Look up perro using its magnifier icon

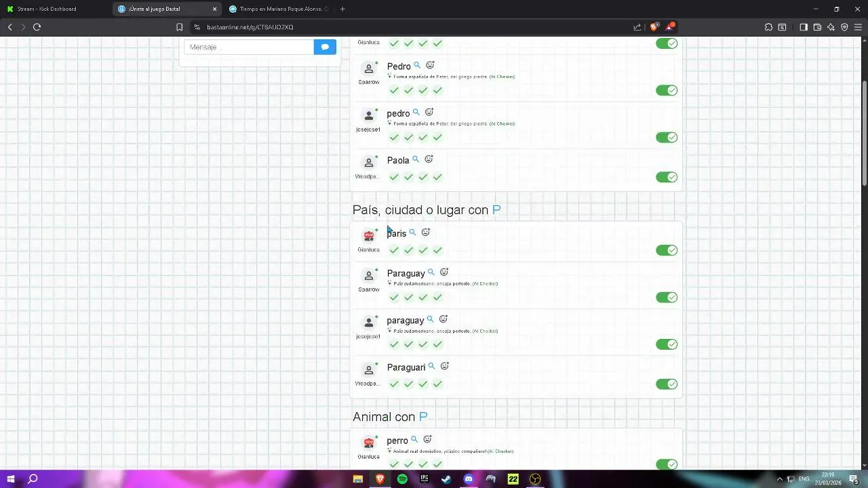(x=414, y=440)
